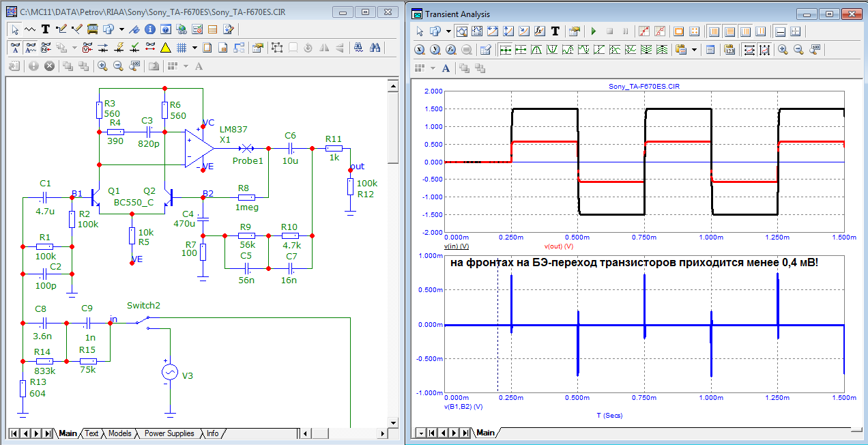Viewport: 868px width, 445px height.
Task: Zoom in on the schematic
Action: pos(102,66)
